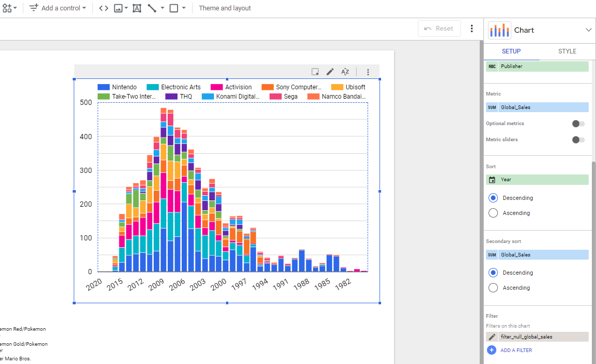This screenshot has width=596, height=364.
Task: Turn on the Metric sliders toggle
Action: click(x=578, y=140)
